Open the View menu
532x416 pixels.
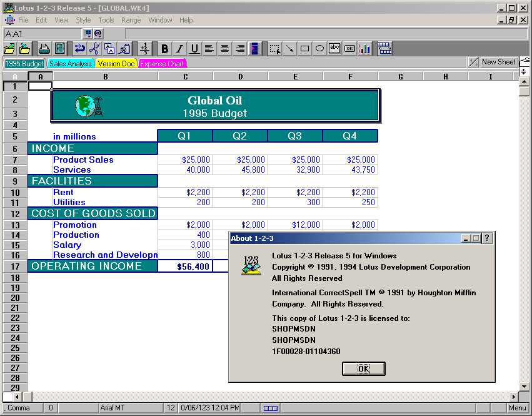pos(61,20)
